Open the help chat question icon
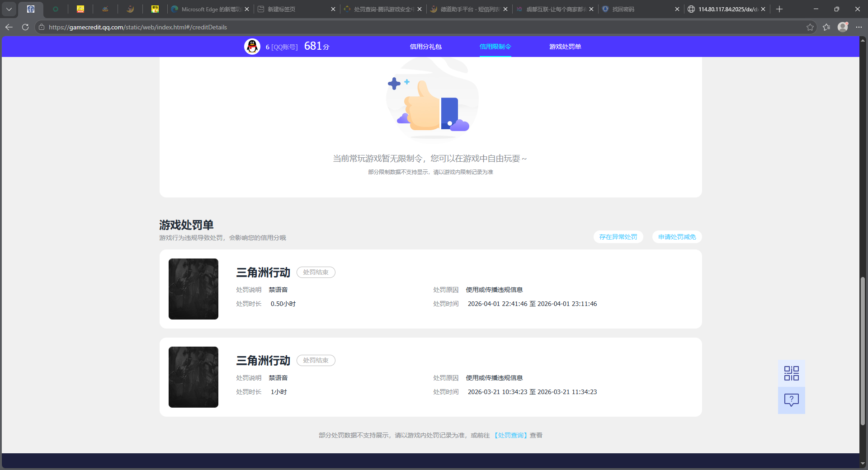This screenshot has width=868, height=470. [x=791, y=400]
